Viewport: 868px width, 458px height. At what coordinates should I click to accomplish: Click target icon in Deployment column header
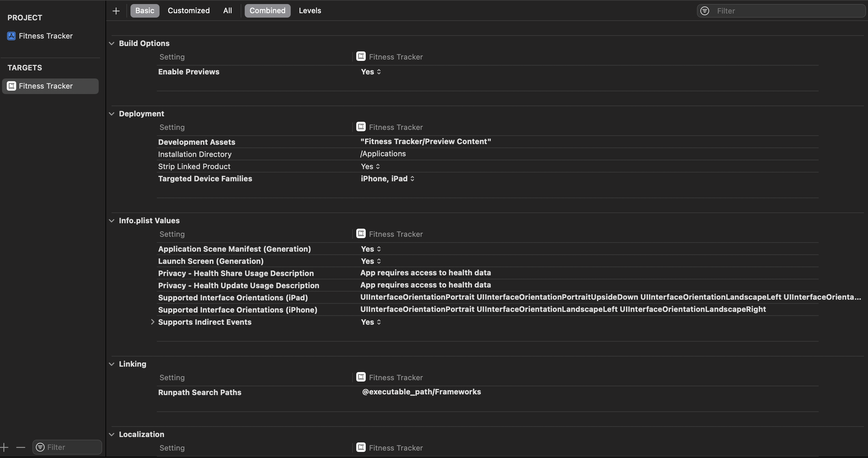361,127
